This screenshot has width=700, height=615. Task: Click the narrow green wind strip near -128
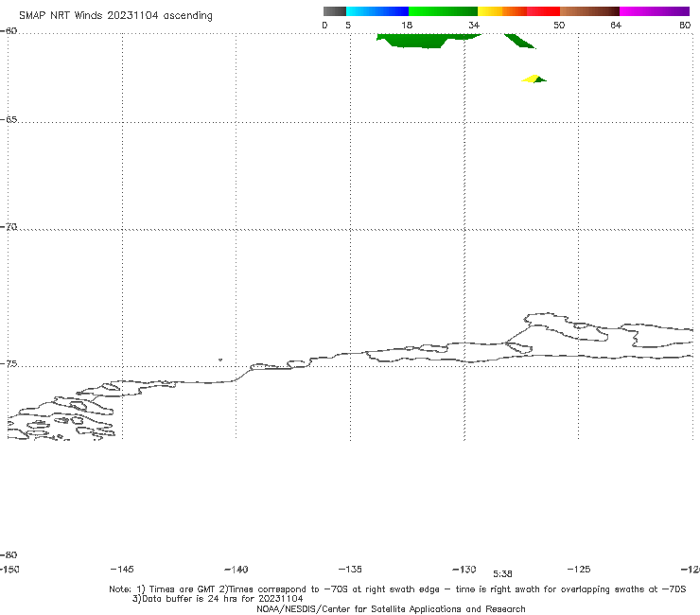519,41
